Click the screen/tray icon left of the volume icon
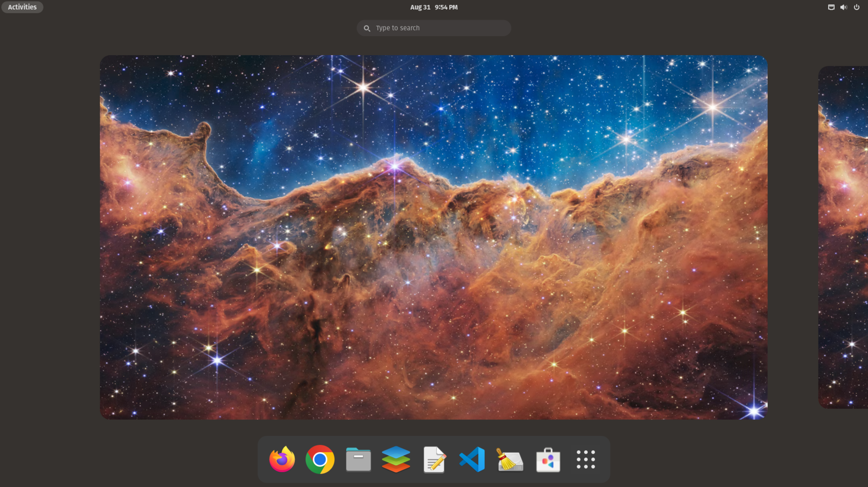The width and height of the screenshot is (868, 487). tap(831, 7)
